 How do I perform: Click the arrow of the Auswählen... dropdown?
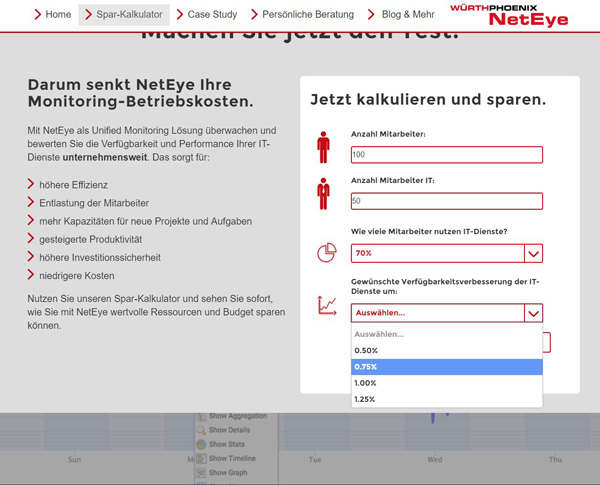pos(533,313)
